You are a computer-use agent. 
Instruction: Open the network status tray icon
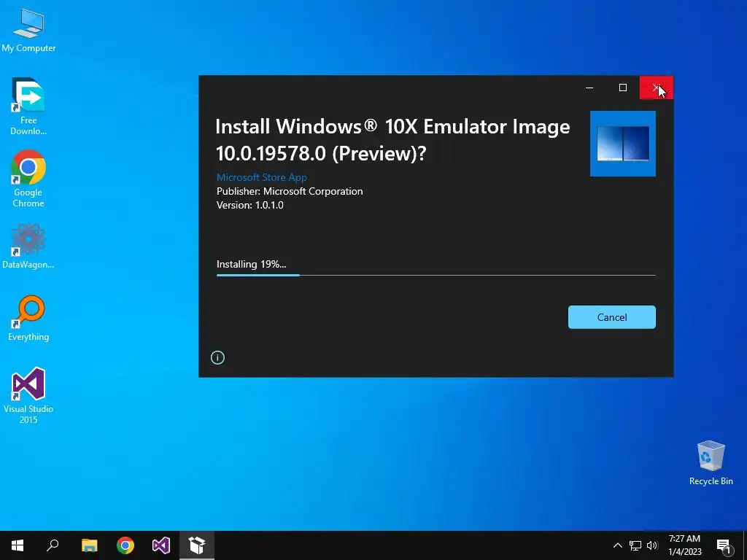[x=635, y=545]
